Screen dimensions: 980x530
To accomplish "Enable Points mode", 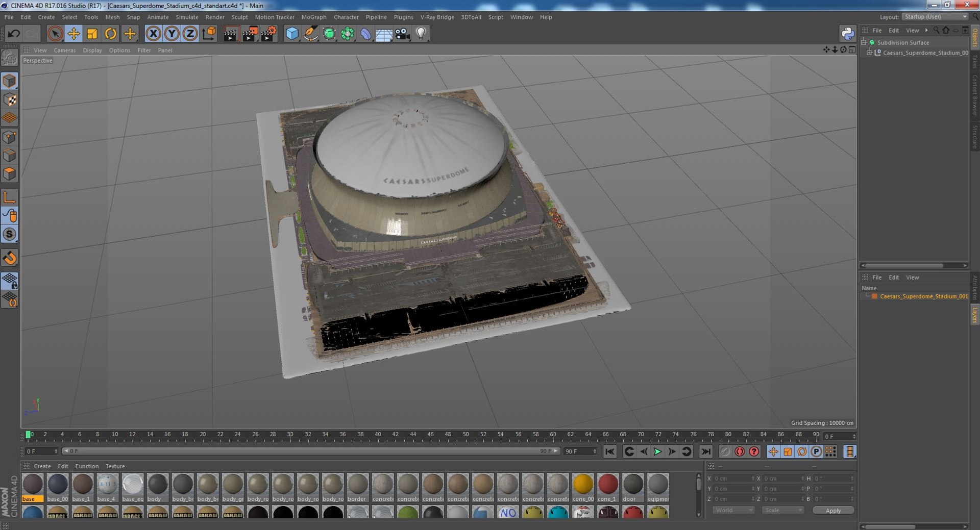I will pos(10,137).
